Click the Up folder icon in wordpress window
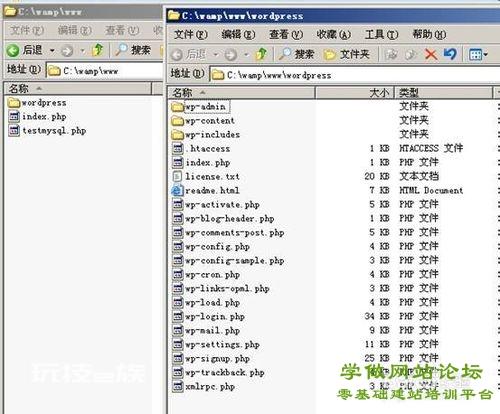 tap(261, 54)
